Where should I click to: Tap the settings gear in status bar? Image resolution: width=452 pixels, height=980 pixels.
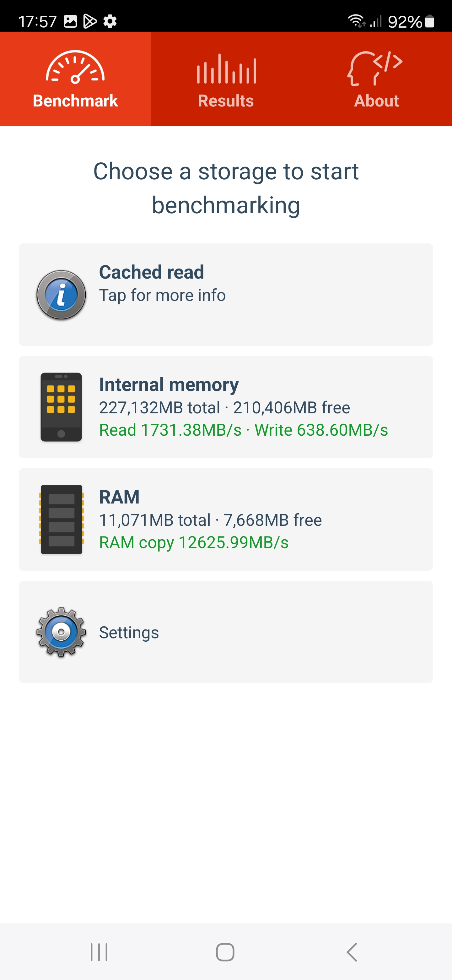(x=110, y=21)
